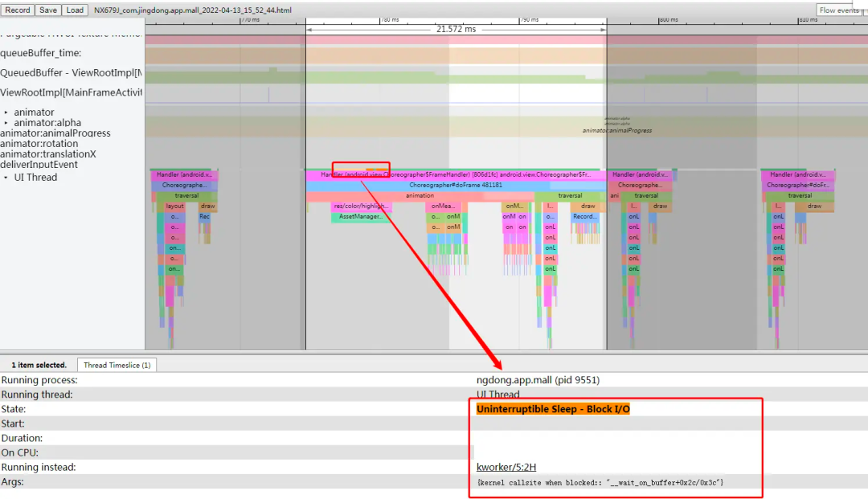Open the kworker/5:2H link
868x499 pixels.
506,467
